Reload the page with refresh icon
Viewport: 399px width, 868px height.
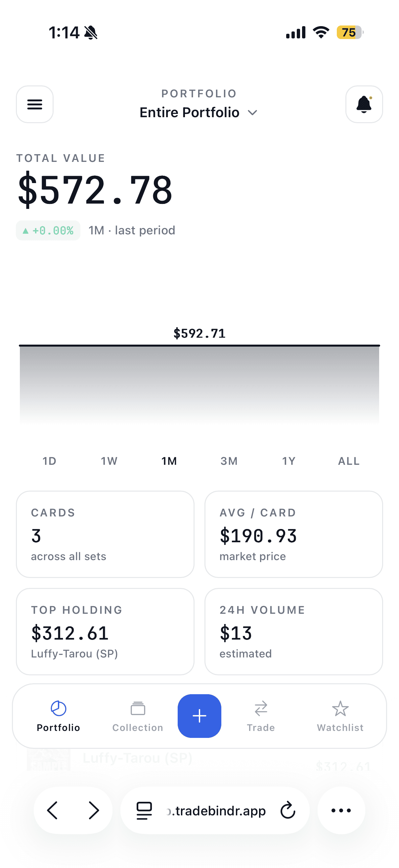tap(288, 810)
